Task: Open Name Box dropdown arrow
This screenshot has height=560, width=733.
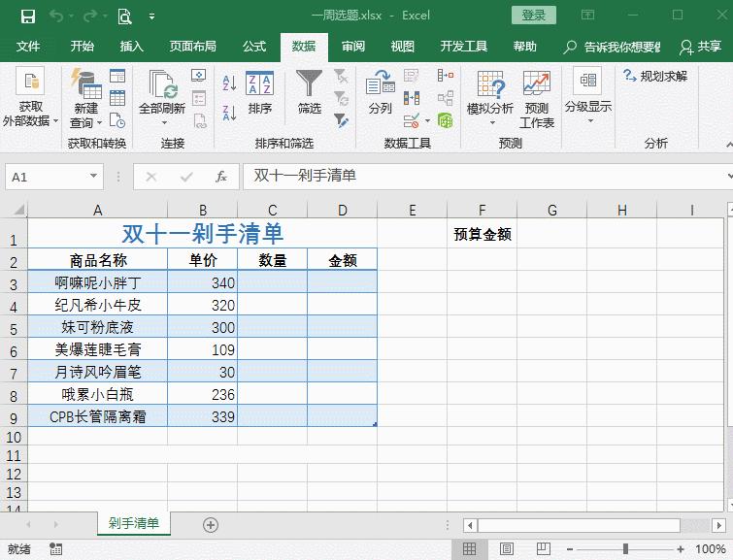Action: [93, 177]
